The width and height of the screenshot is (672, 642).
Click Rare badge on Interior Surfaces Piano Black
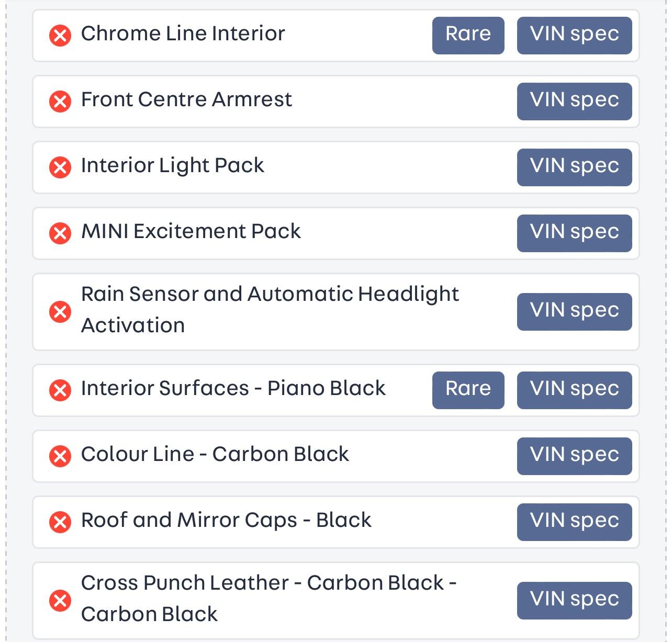(x=468, y=390)
